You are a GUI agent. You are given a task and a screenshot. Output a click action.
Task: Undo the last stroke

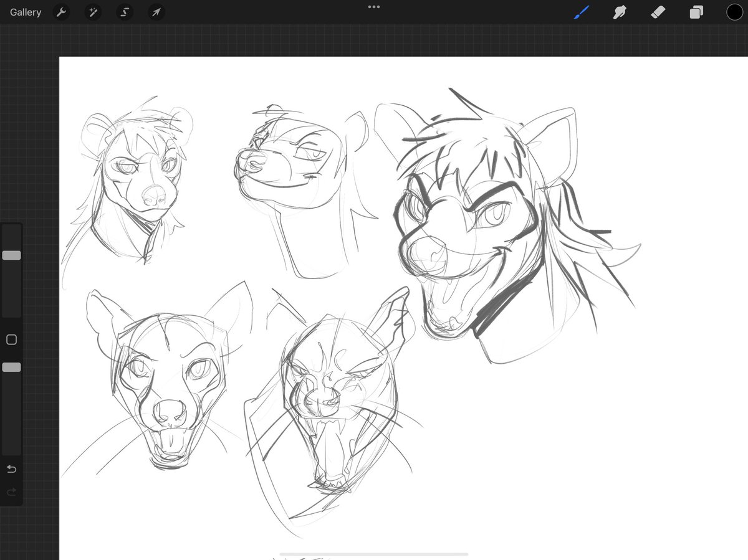(x=11, y=469)
